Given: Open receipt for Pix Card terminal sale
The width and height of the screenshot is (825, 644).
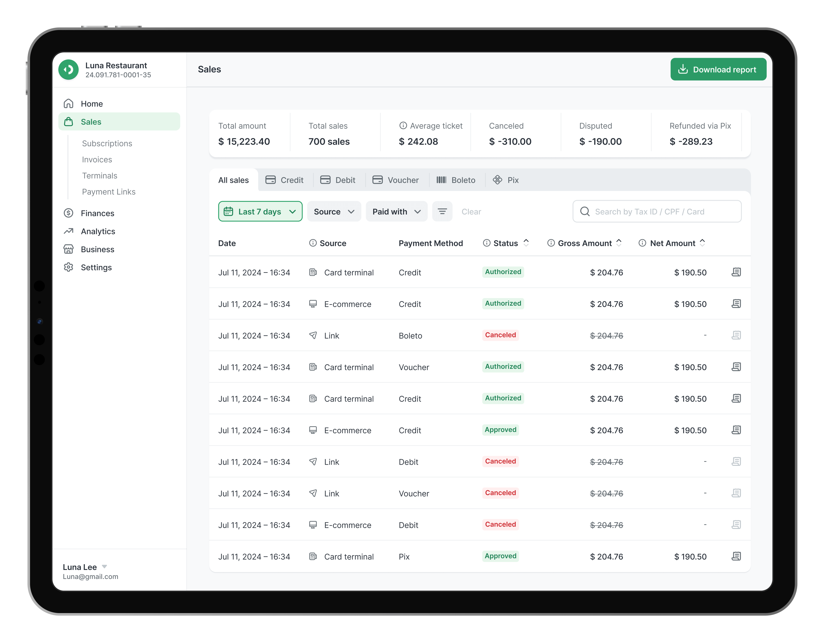Looking at the screenshot, I should coord(736,556).
